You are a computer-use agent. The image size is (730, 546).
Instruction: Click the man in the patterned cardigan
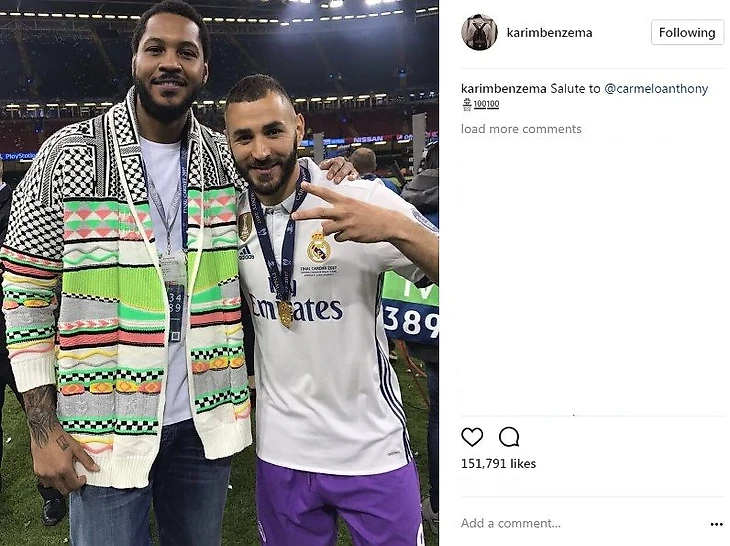[x=126, y=279]
